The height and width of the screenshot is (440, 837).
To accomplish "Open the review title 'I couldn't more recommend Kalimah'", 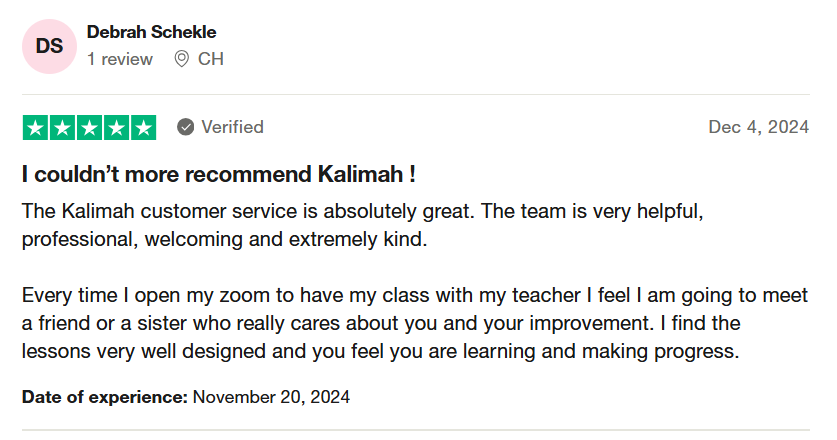I will pyautogui.click(x=219, y=175).
